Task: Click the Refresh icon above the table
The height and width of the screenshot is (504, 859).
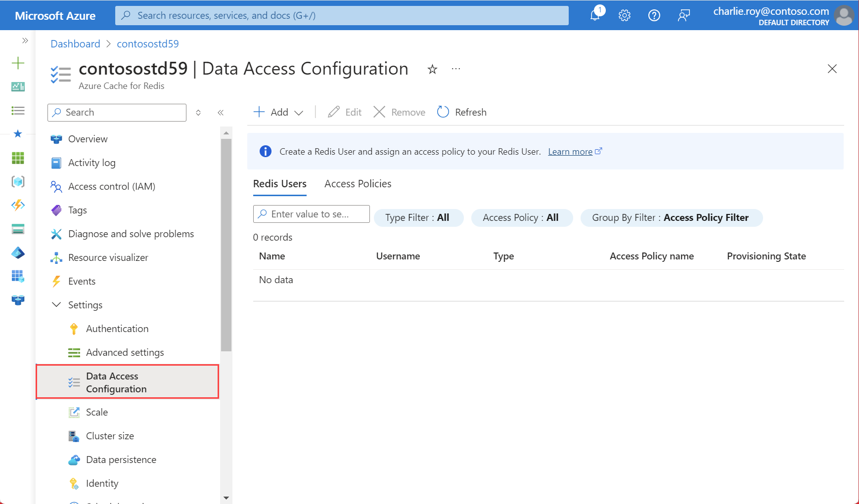Action: (443, 112)
